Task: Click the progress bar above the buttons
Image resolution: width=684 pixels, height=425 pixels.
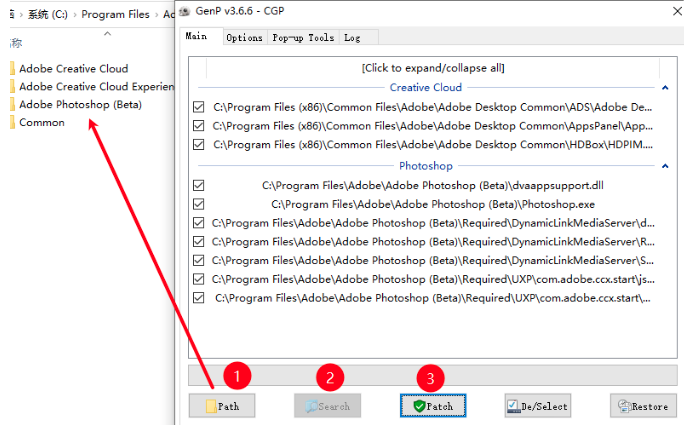Action: pos(433,376)
